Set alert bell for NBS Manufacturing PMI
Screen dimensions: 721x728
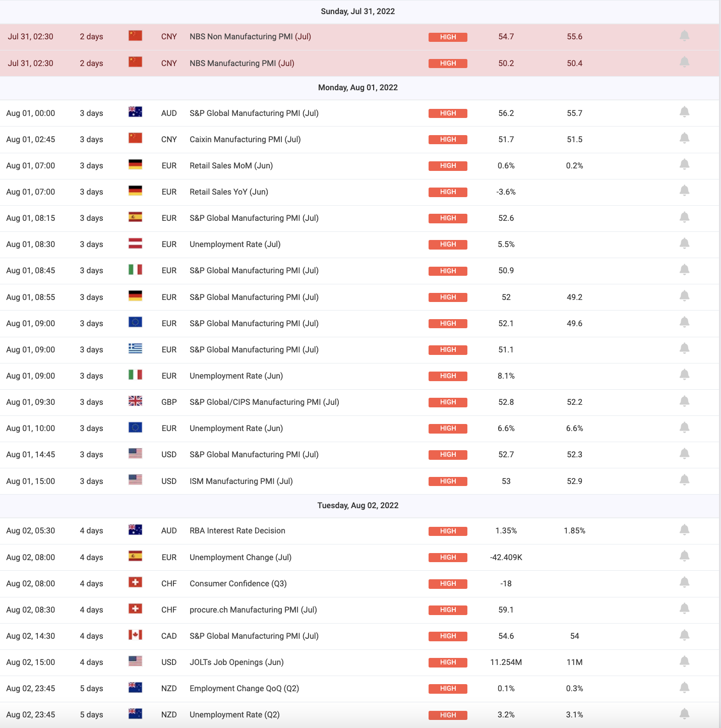pos(684,62)
